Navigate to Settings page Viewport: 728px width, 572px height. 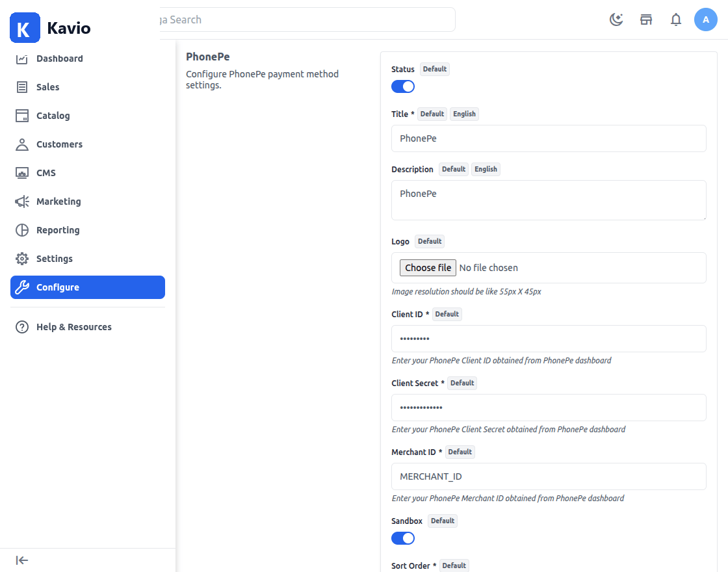(88, 259)
